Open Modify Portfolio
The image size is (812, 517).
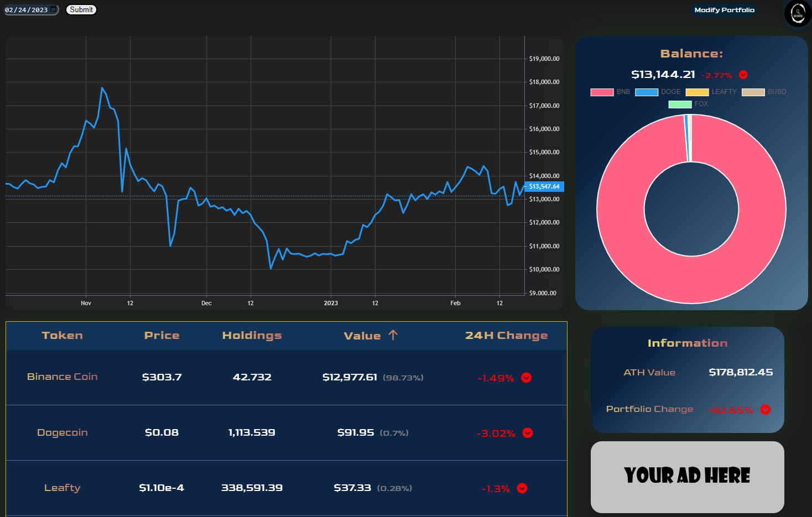[x=724, y=10]
